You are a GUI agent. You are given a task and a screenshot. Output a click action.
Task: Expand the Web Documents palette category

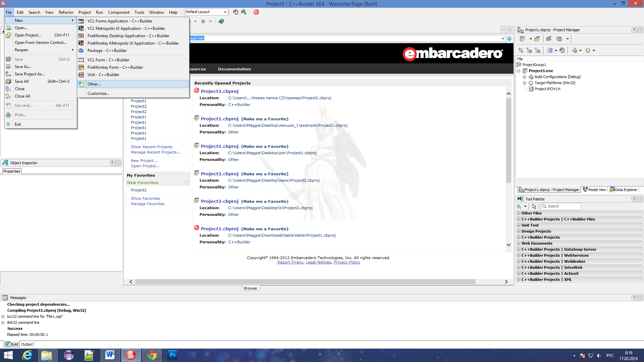[x=519, y=244]
